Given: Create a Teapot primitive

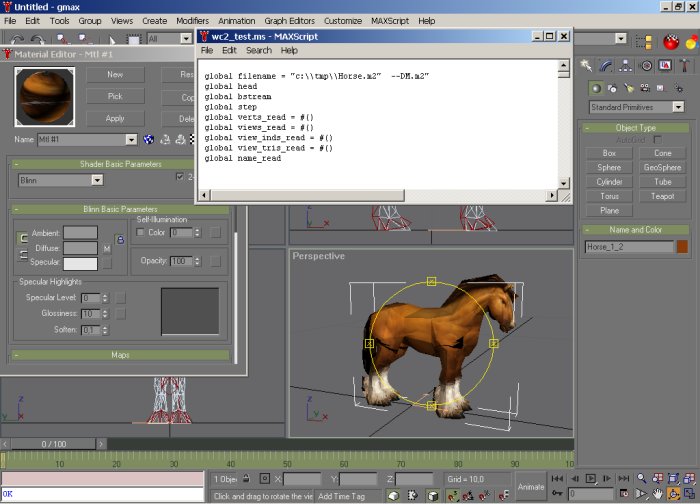Looking at the screenshot, I should 662,196.
